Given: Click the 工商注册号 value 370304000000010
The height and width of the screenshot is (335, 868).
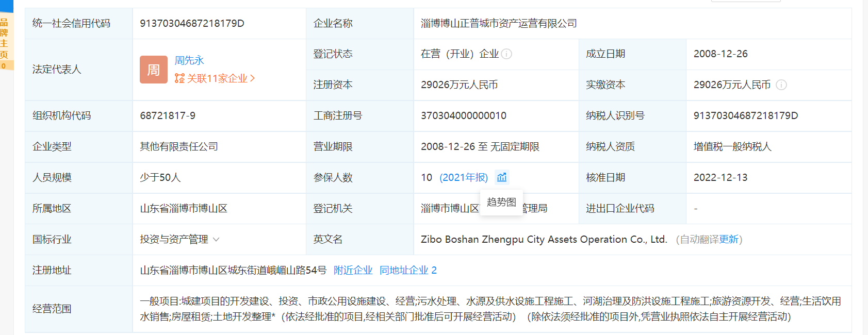Looking at the screenshot, I should [463, 115].
